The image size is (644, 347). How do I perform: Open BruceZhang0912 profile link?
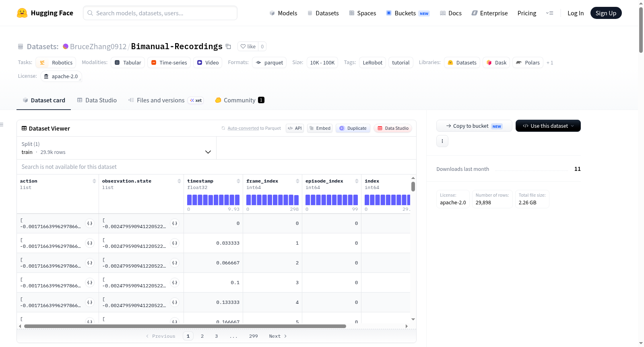[x=98, y=47]
